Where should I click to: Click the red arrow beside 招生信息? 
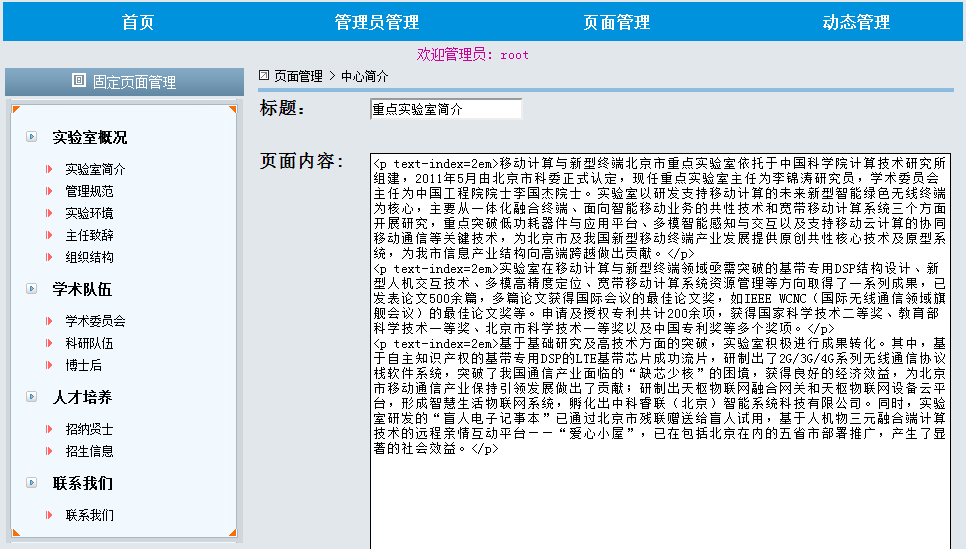pos(49,451)
